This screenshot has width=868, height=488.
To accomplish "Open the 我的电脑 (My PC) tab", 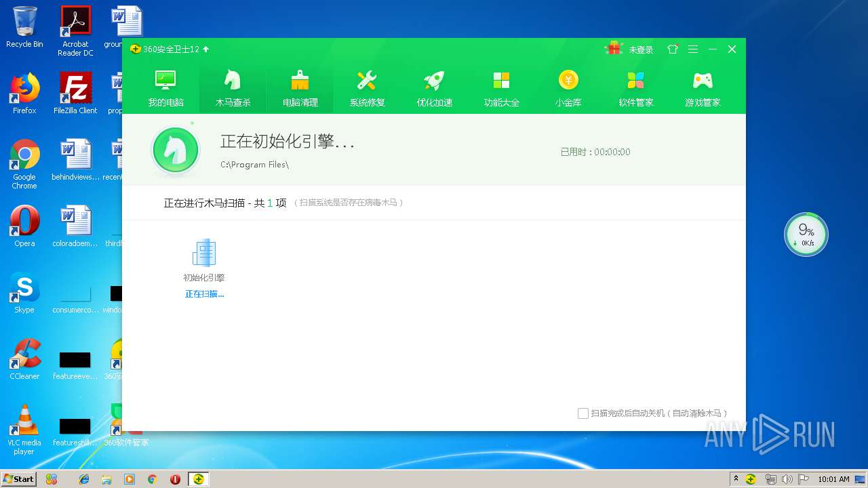I will 165,89.
